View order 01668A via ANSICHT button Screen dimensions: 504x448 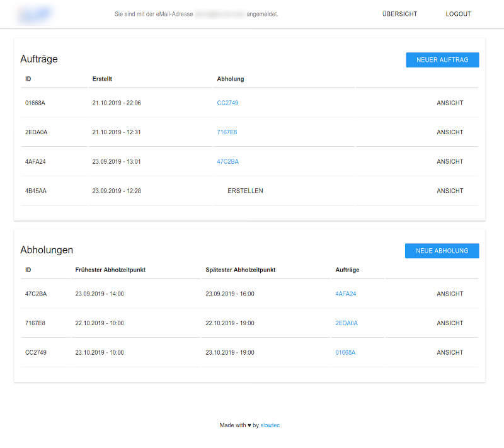pyautogui.click(x=450, y=103)
